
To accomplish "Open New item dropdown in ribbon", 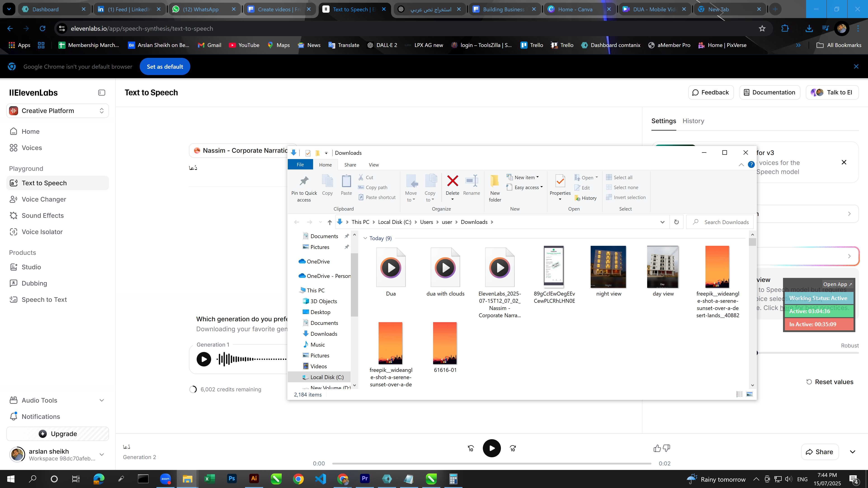I will (x=523, y=177).
